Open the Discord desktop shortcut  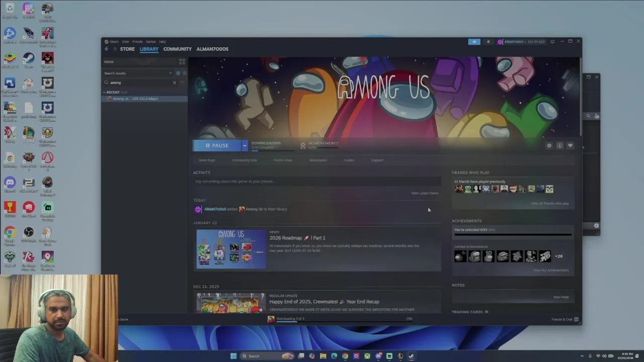(10, 185)
